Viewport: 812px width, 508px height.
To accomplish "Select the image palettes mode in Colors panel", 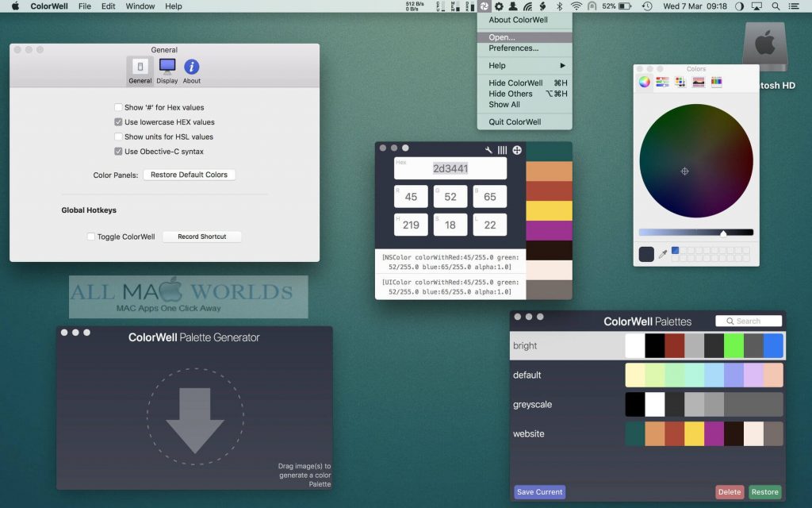I will (699, 82).
